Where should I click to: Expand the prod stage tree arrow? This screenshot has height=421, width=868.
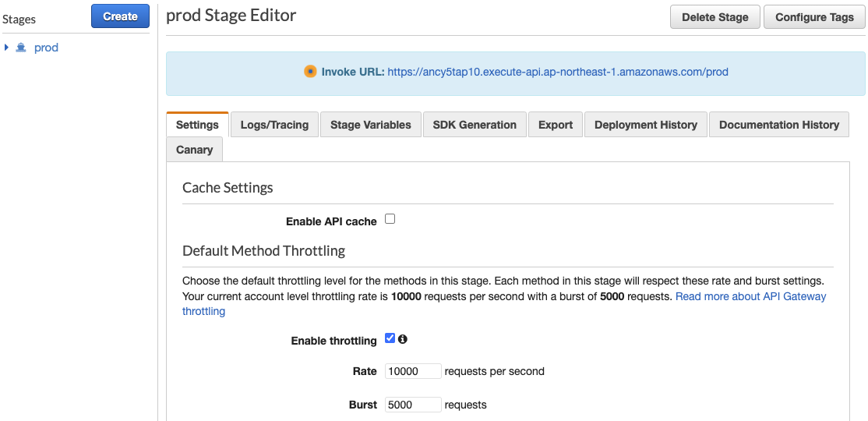(7, 48)
